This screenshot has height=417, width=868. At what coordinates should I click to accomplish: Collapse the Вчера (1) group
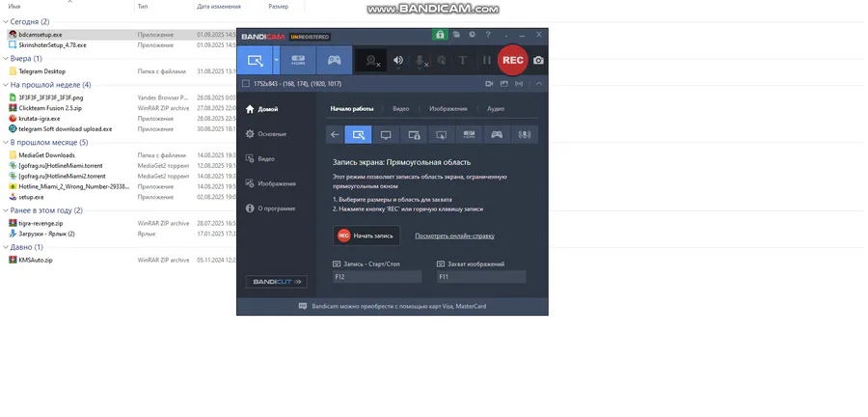(6, 58)
